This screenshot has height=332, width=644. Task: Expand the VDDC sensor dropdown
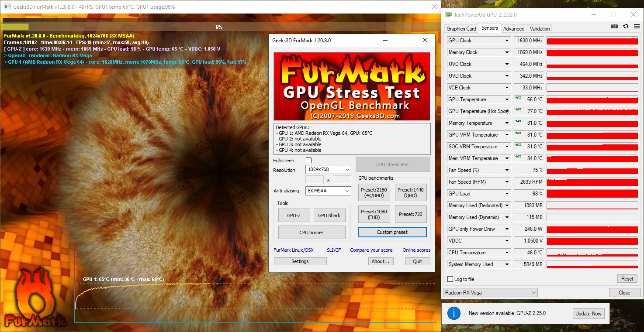click(x=507, y=241)
